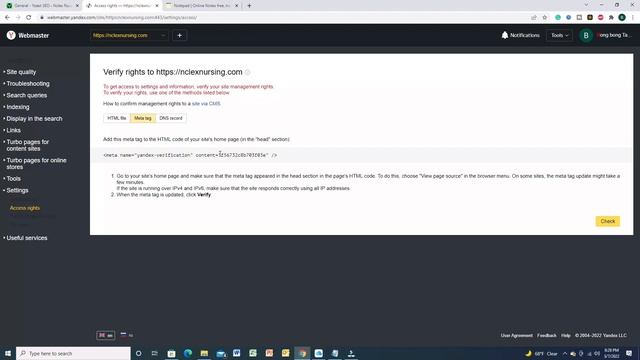Click the weather Clear widget on the taskbar
Image resolution: width=640 pixels, height=360 pixels.
tap(542, 353)
